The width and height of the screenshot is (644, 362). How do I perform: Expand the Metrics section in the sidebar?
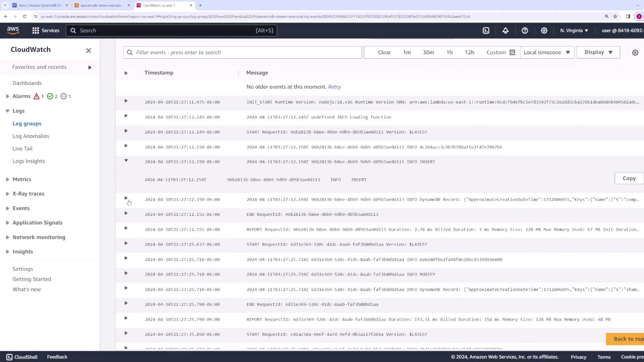[x=7, y=179]
